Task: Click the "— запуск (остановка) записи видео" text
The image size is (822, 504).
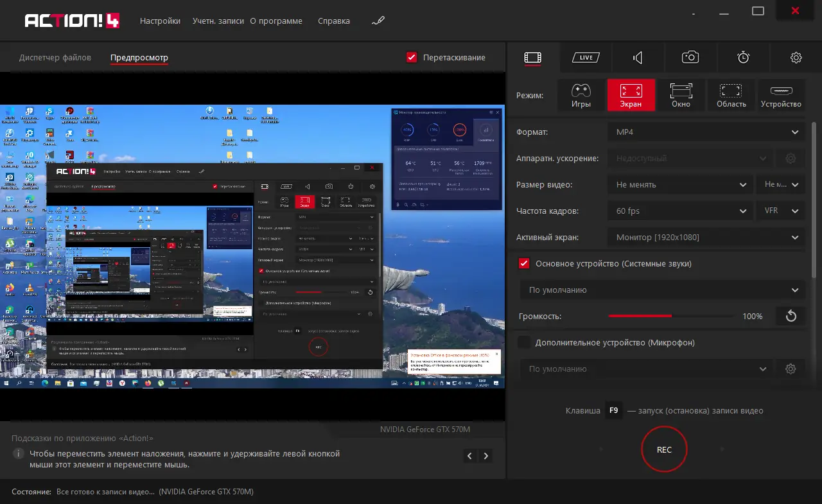Action: [695, 411]
